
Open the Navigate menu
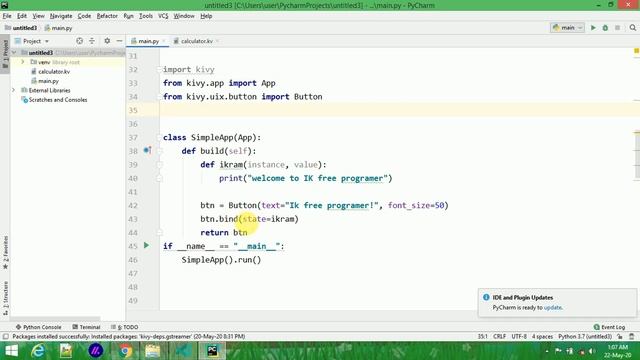click(x=61, y=16)
